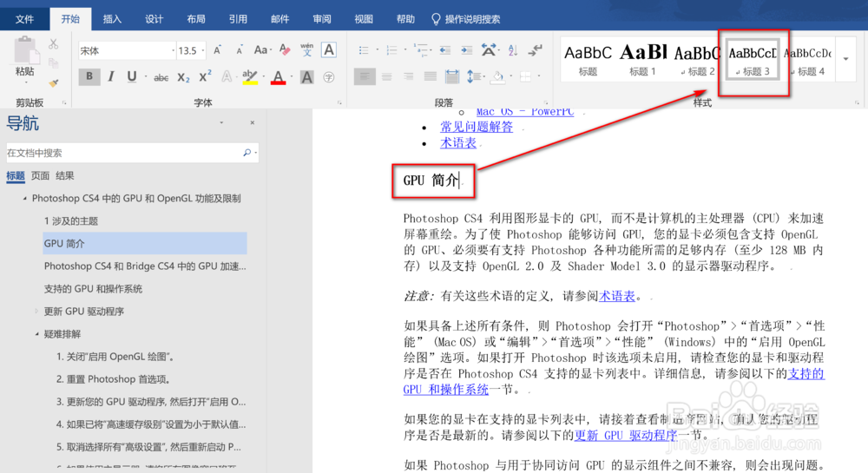Follow the 常见问题解答 link
This screenshot has height=473, width=868.
click(x=477, y=127)
